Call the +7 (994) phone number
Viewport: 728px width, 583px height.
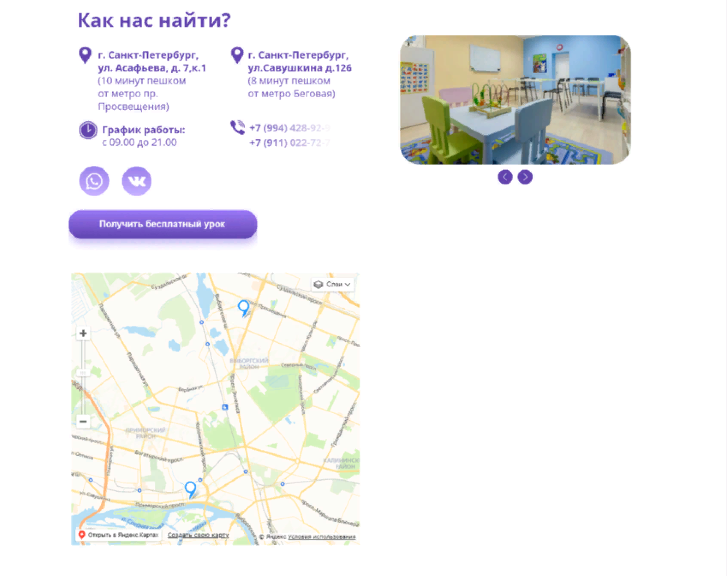pos(290,128)
